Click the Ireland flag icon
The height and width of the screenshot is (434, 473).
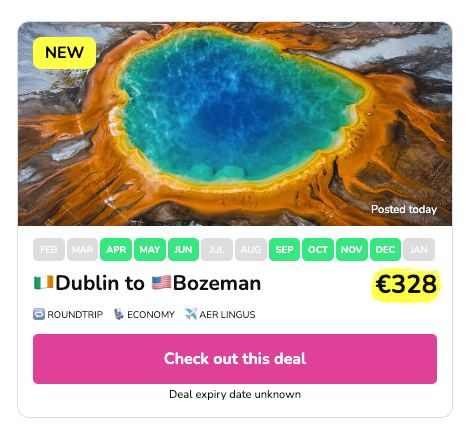[x=44, y=282]
